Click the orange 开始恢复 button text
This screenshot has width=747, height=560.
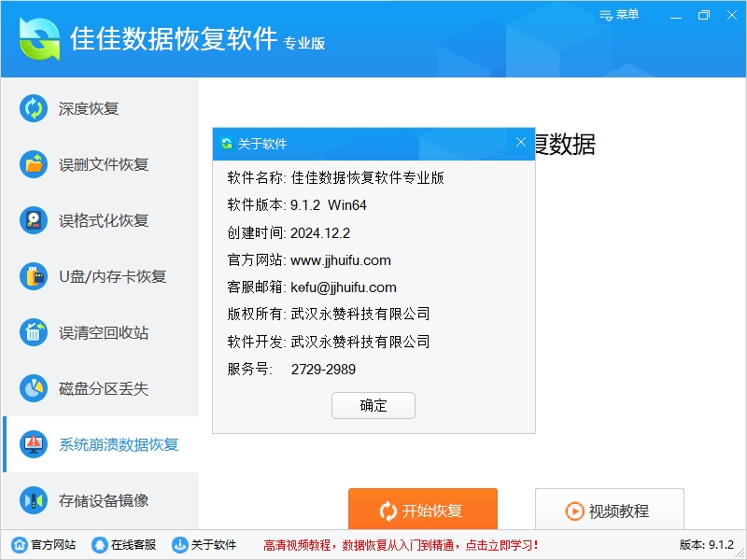pyautogui.click(x=431, y=511)
